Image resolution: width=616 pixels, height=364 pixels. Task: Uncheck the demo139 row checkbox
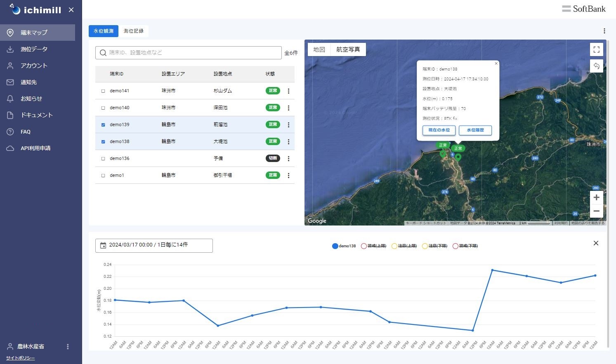click(103, 125)
